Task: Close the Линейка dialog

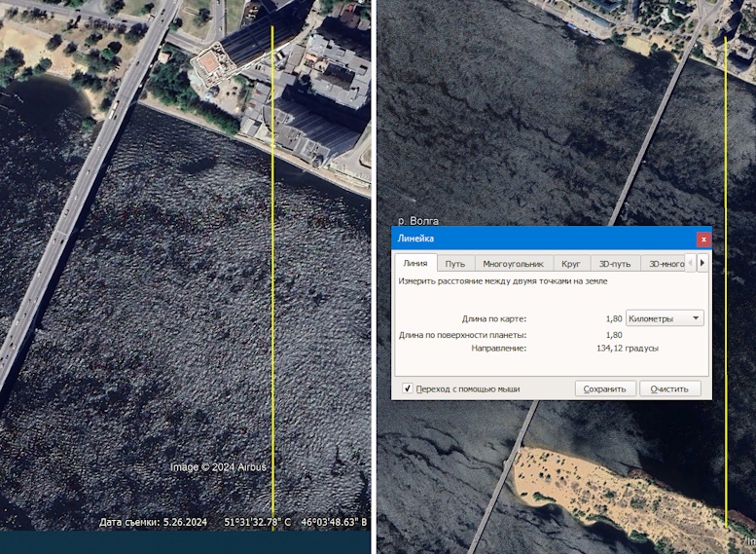Action: point(703,239)
